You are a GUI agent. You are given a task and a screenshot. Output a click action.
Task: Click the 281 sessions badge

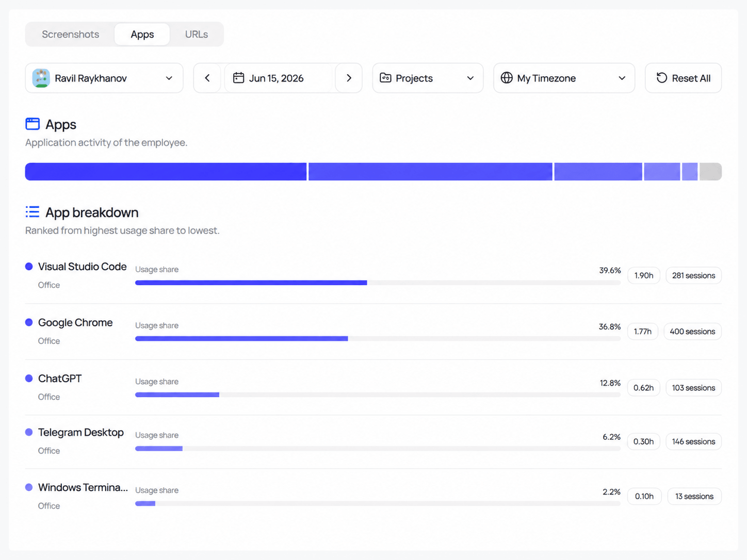(693, 275)
